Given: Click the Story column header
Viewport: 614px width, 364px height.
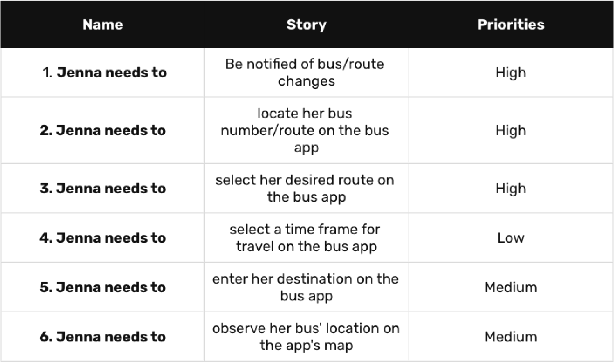Looking at the screenshot, I should pos(306,25).
